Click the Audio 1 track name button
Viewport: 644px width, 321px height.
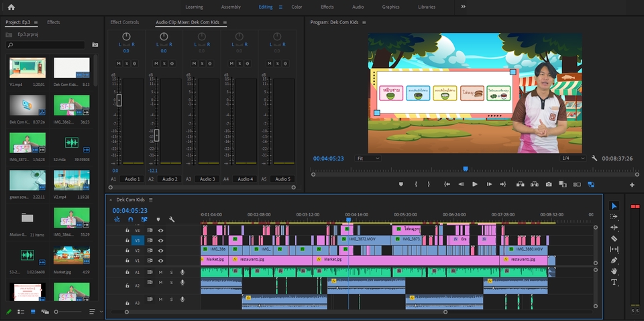coord(132,179)
